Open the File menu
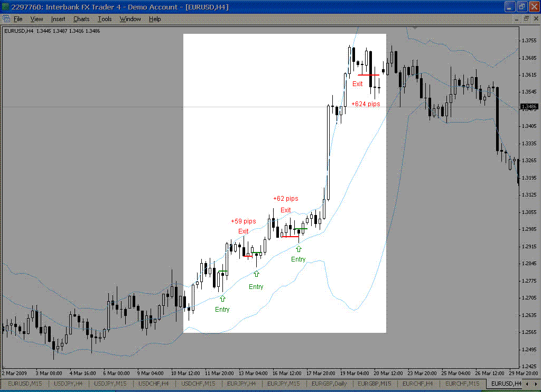The image size is (541, 392). click(18, 19)
